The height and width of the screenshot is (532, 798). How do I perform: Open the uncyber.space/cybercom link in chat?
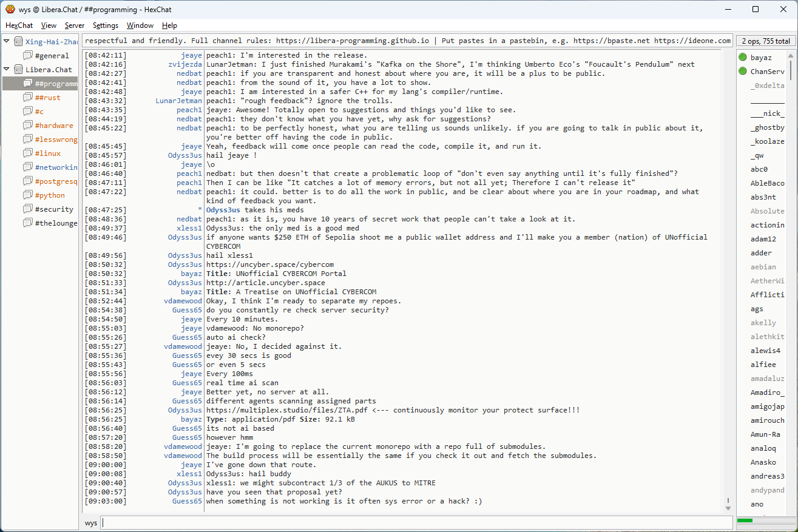[x=270, y=264]
